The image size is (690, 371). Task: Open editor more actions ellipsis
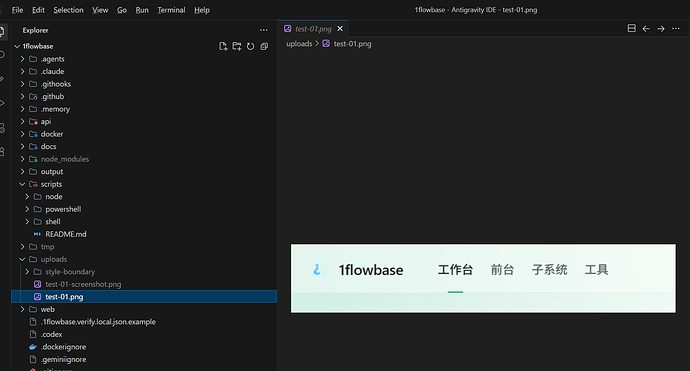(x=675, y=29)
